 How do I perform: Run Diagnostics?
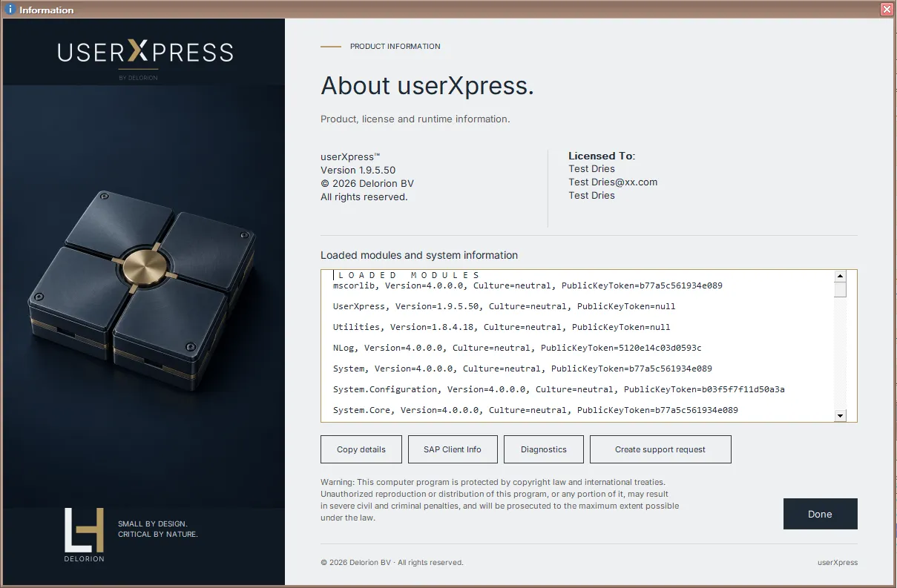pyautogui.click(x=544, y=449)
